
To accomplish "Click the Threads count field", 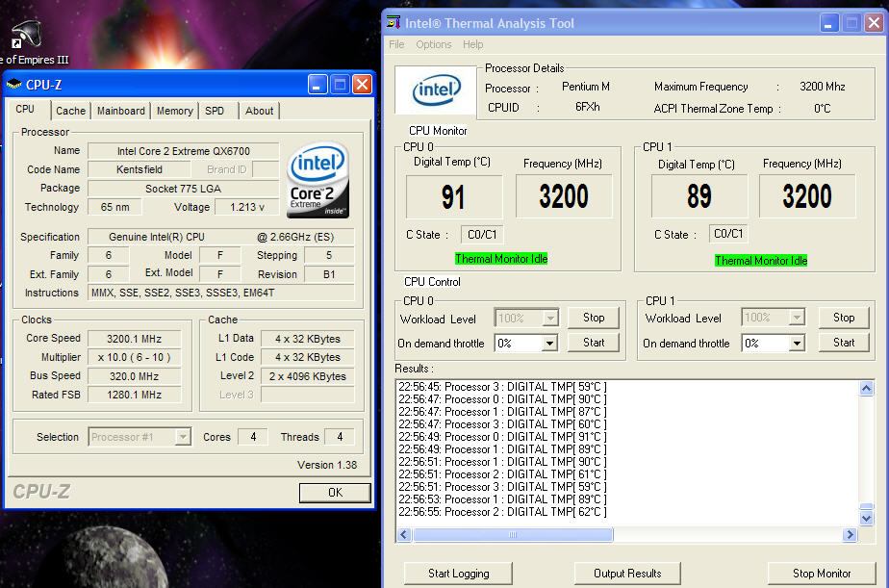I will tap(340, 437).
